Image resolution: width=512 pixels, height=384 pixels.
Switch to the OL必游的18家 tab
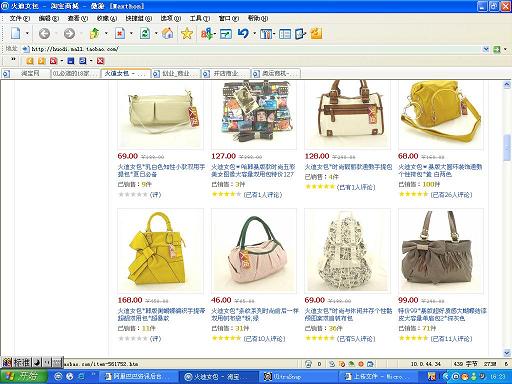[x=75, y=73]
